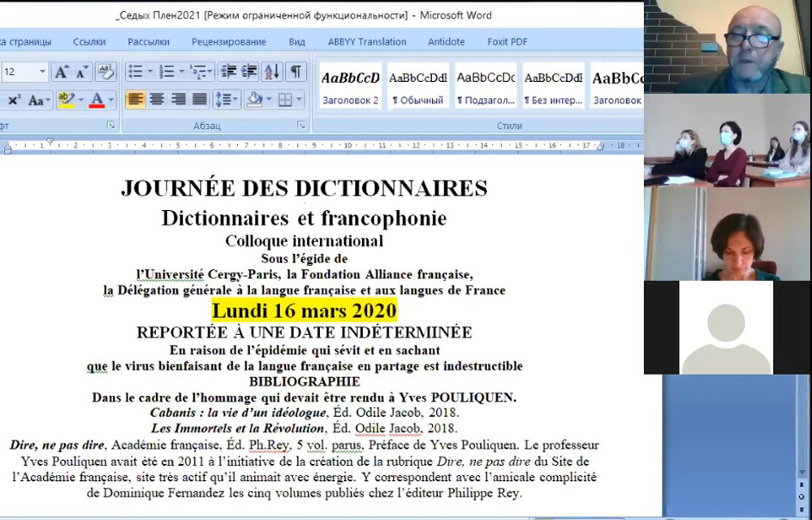Switch to the Рецензирование tab
812x520 pixels.
pyautogui.click(x=229, y=41)
